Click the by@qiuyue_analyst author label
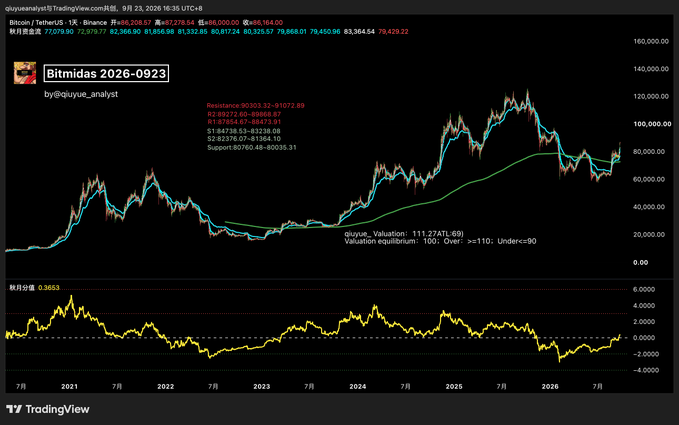The height and width of the screenshot is (425, 679). (81, 94)
